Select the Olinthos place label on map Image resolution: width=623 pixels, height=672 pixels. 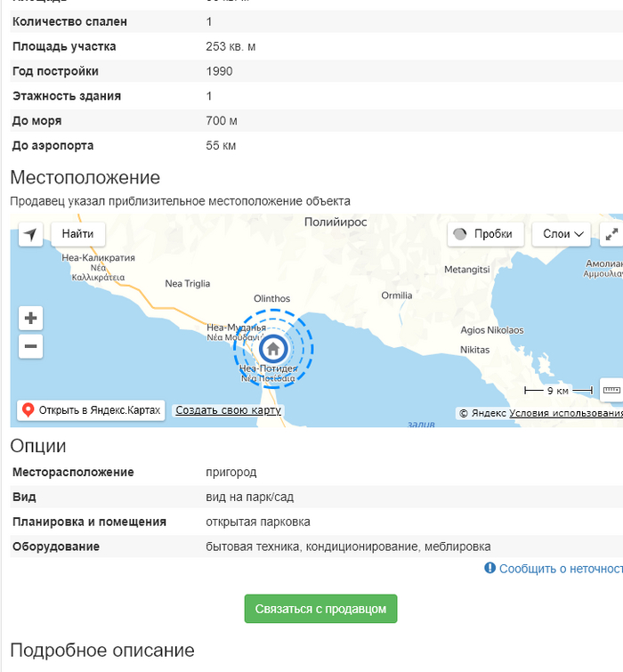pos(271,299)
